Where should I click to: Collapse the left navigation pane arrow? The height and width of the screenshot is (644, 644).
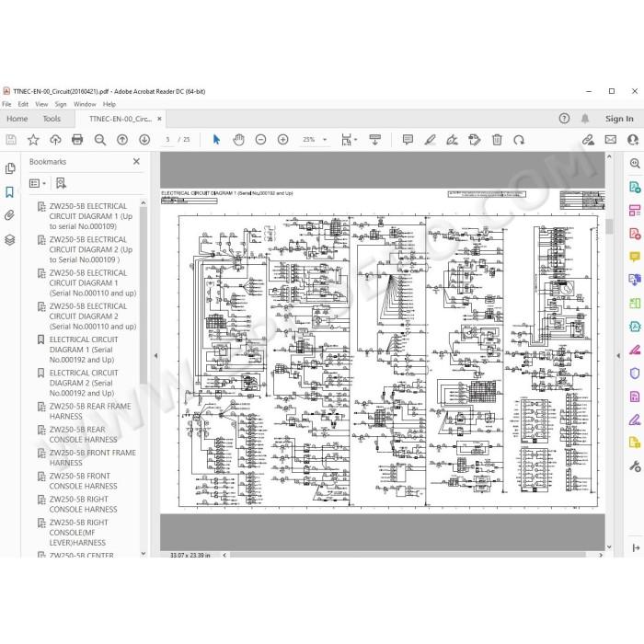[155, 356]
